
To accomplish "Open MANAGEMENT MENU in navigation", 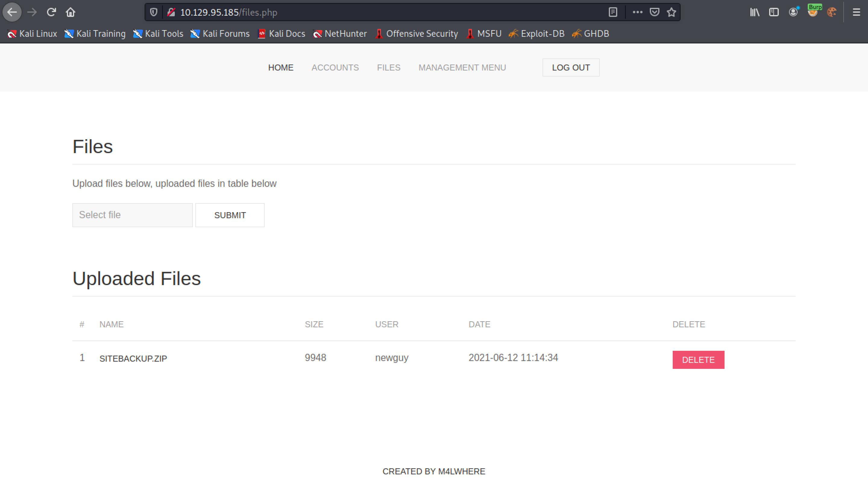I will [462, 68].
